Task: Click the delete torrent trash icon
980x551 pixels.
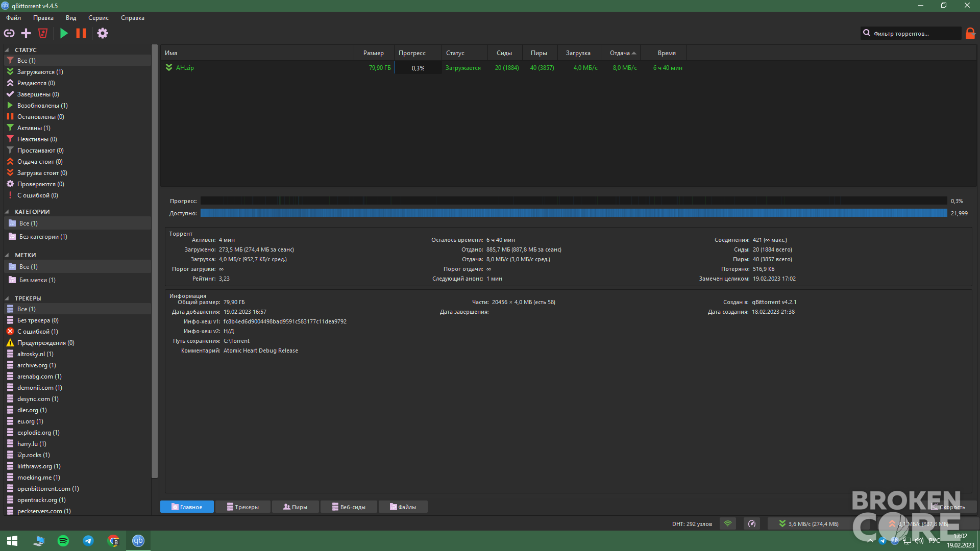Action: click(43, 33)
